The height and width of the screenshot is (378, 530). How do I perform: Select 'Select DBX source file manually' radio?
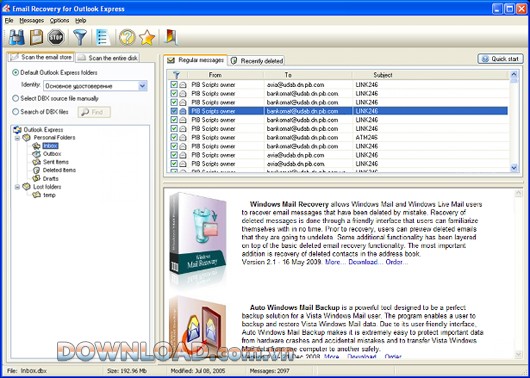(16, 98)
